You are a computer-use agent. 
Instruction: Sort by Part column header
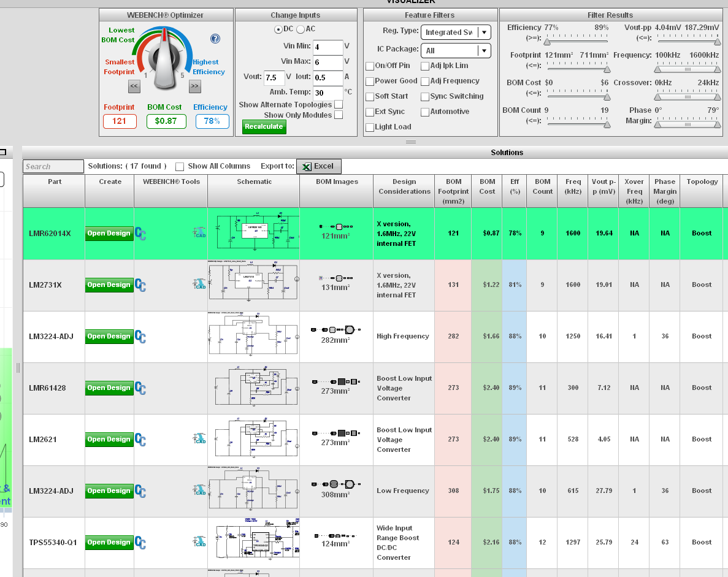click(x=55, y=191)
